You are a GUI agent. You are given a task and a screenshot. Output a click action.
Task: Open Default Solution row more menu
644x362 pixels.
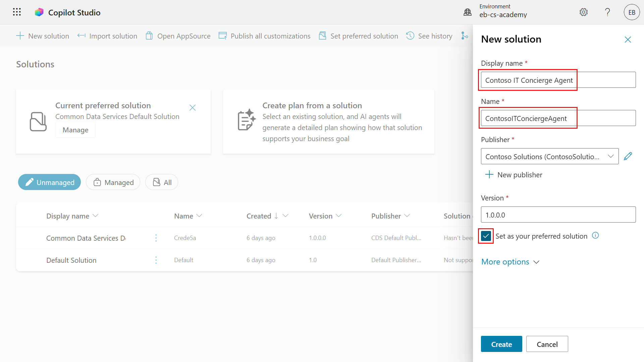click(x=156, y=260)
